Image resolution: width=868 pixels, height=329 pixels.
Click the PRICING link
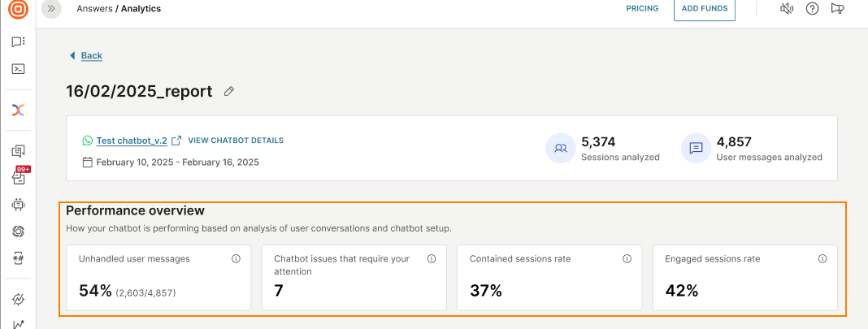pyautogui.click(x=642, y=9)
